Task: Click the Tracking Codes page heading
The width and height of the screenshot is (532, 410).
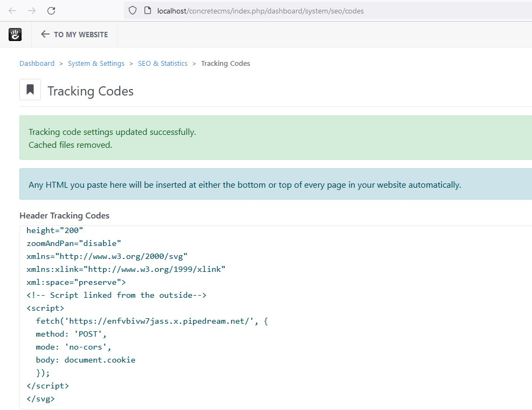Action: 91,91
